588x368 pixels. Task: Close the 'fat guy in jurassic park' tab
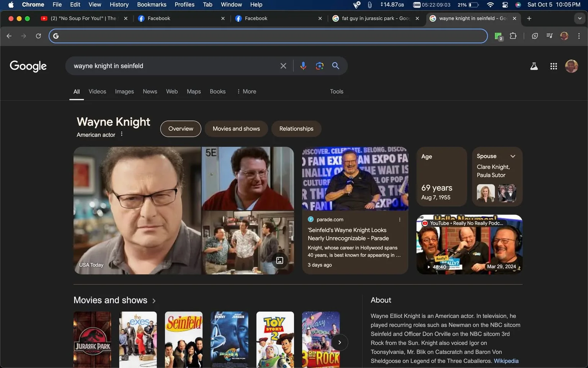(x=417, y=18)
